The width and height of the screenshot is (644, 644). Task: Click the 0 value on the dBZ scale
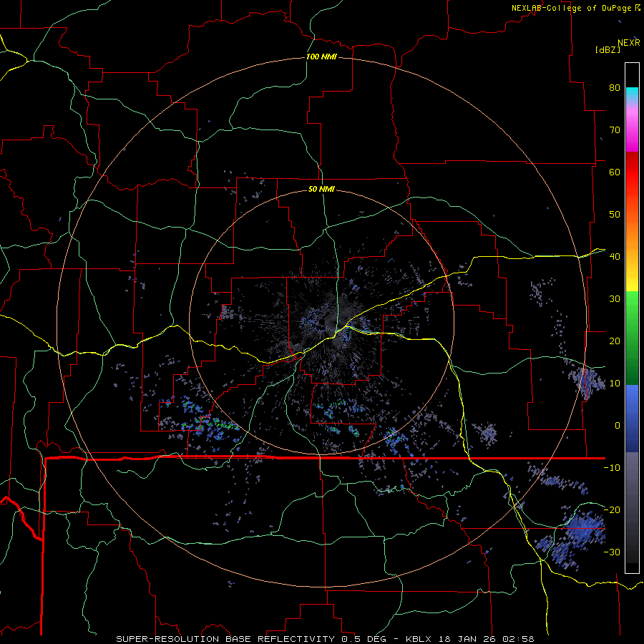(618, 426)
